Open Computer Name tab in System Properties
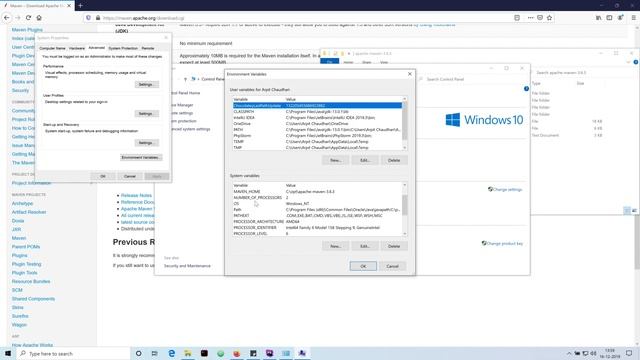 point(52,48)
